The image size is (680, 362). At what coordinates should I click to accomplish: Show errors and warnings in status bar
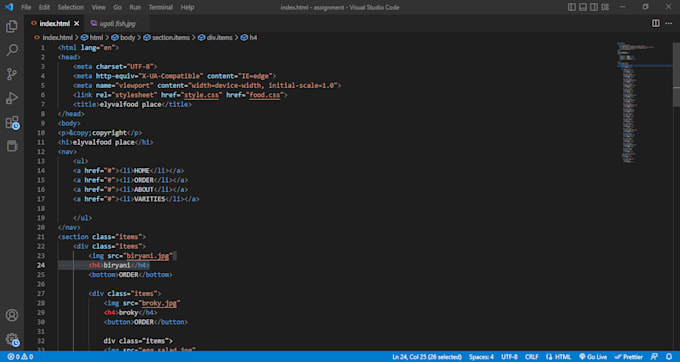tap(20, 357)
